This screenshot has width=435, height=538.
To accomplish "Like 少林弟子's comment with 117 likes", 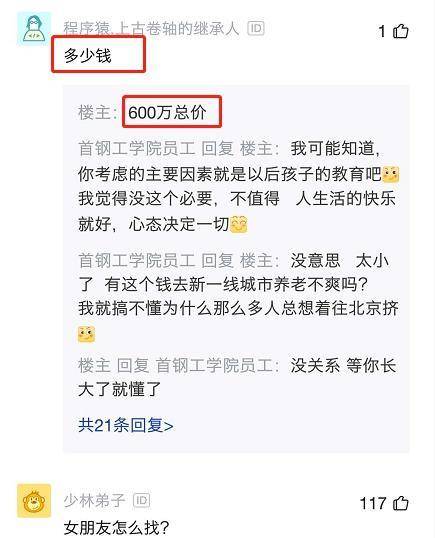I will click(400, 503).
